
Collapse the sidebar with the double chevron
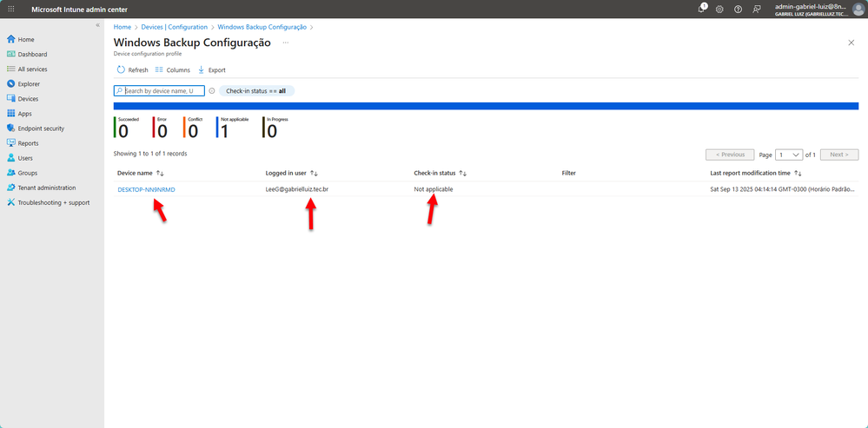point(97,25)
